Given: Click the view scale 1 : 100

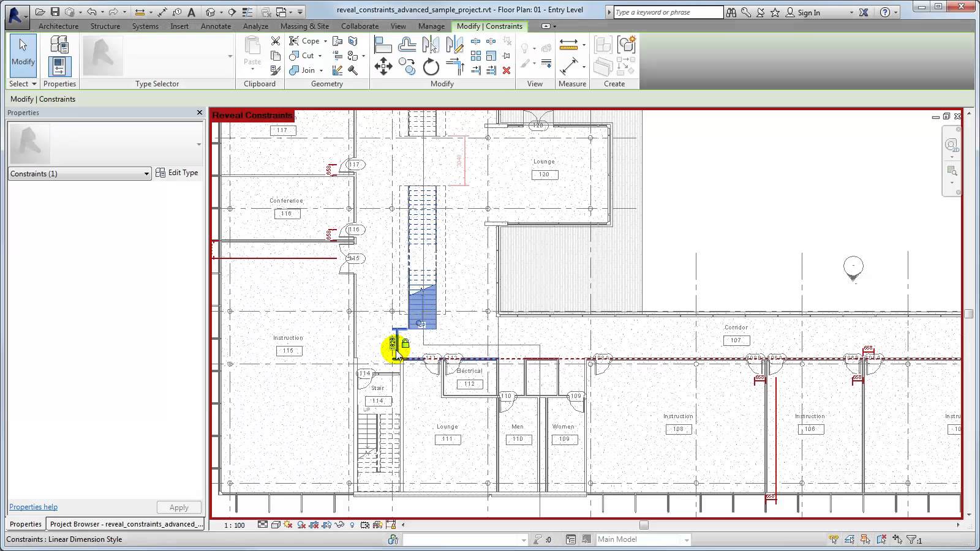Looking at the screenshot, I should (234, 525).
